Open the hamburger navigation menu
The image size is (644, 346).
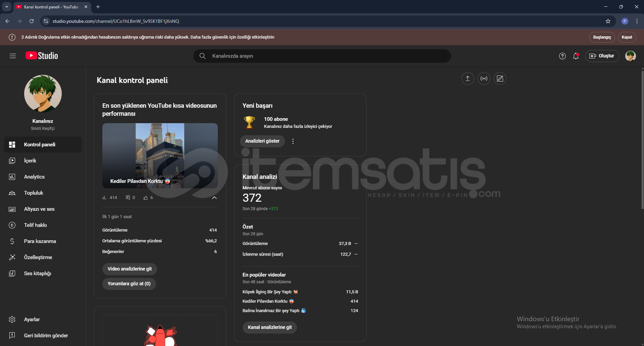[x=13, y=56]
